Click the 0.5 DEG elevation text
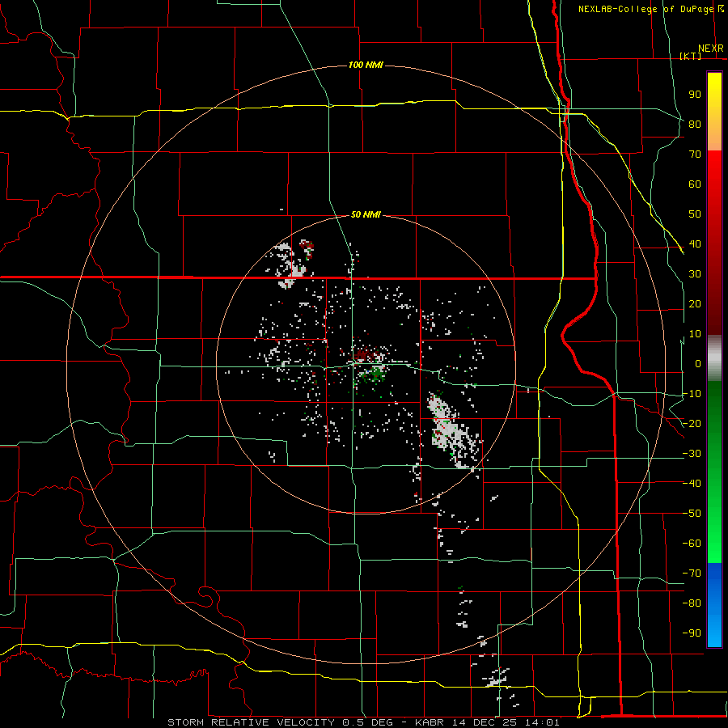Image resolution: width=728 pixels, height=728 pixels. (368, 722)
